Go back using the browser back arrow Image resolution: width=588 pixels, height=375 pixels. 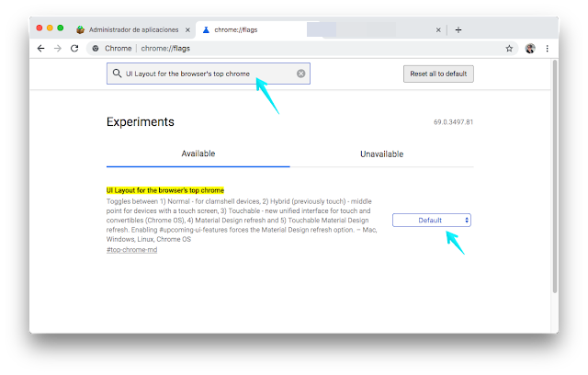coord(40,48)
